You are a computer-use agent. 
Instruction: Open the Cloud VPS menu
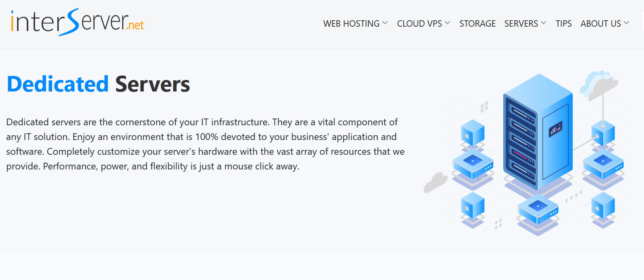[x=419, y=24]
